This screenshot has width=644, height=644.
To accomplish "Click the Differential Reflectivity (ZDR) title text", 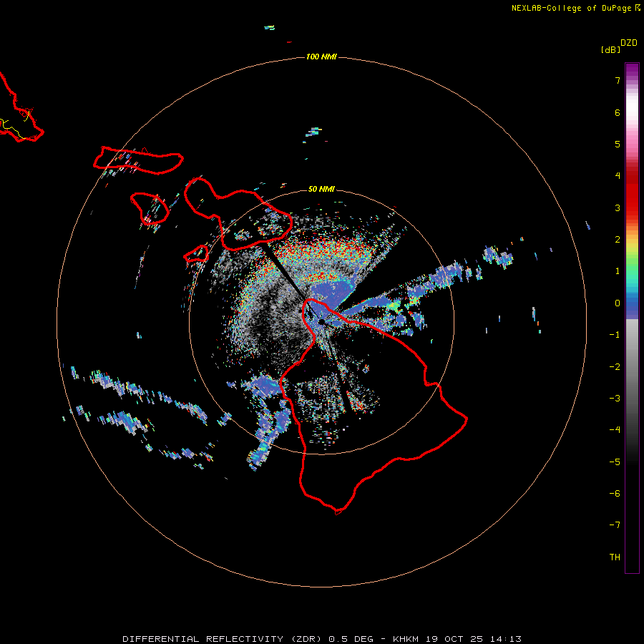I will tap(222, 639).
